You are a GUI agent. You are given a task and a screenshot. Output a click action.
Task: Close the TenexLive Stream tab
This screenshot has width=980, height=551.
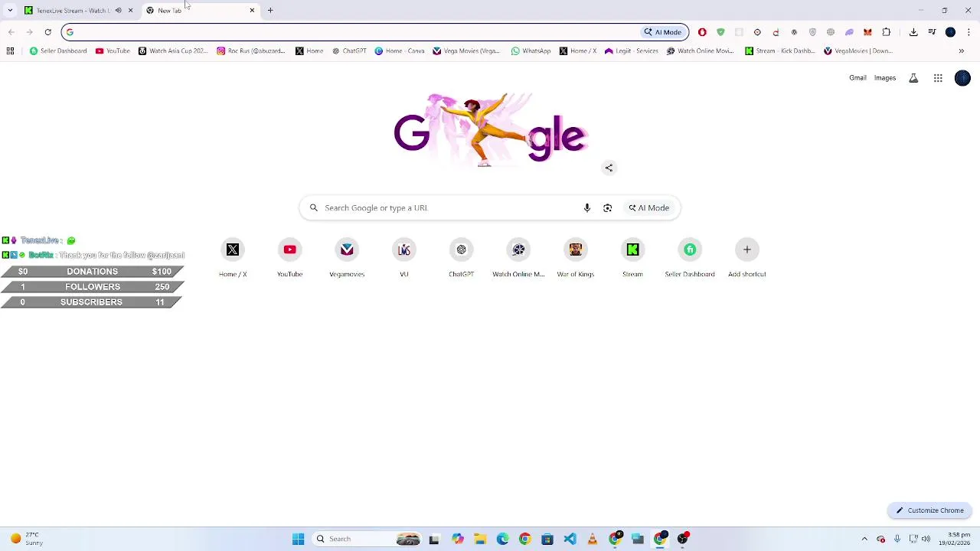tap(130, 10)
